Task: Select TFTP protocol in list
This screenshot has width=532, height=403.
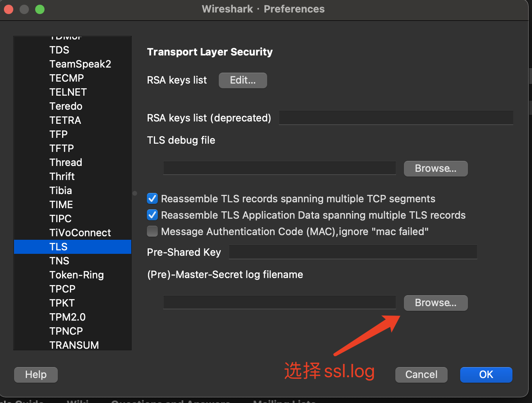Action: (62, 148)
